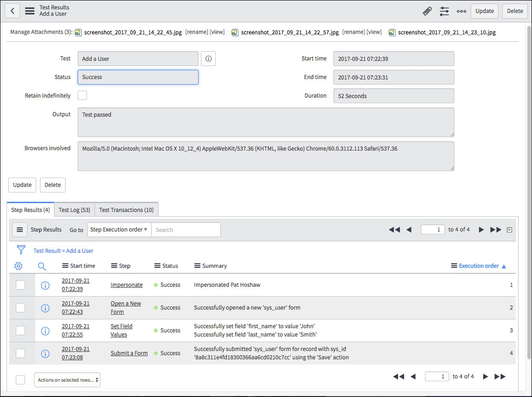Open the info icon beside the Test field

pyautogui.click(x=208, y=58)
